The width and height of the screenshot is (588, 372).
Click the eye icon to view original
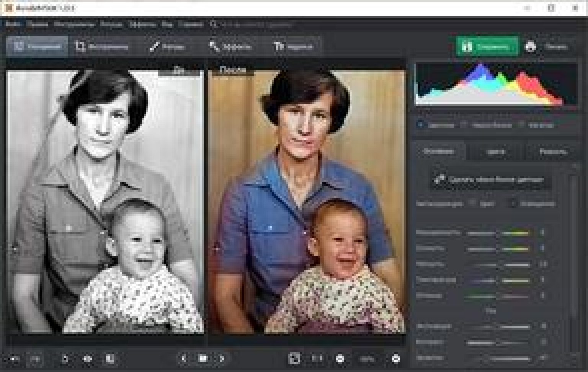click(x=88, y=359)
